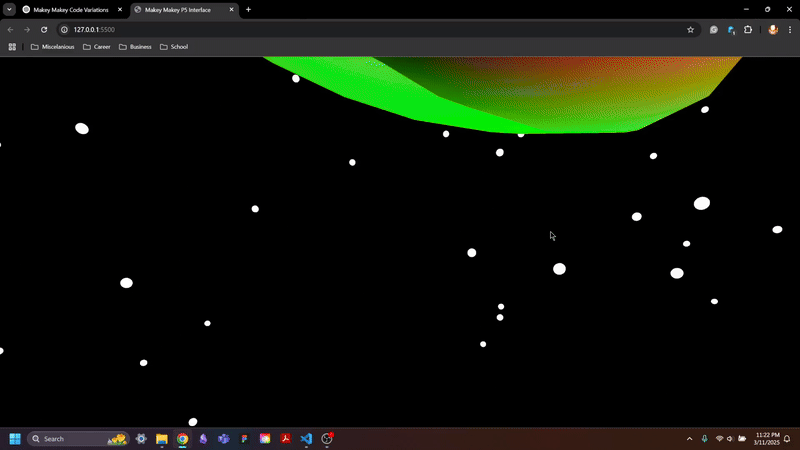Open Microsoft Teams from the taskbar

click(x=223, y=439)
